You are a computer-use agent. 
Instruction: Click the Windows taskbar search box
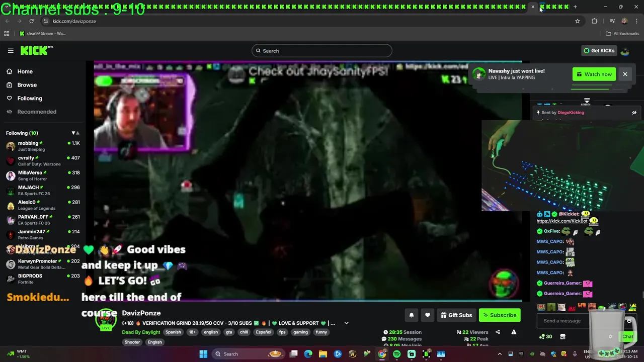click(x=249, y=354)
